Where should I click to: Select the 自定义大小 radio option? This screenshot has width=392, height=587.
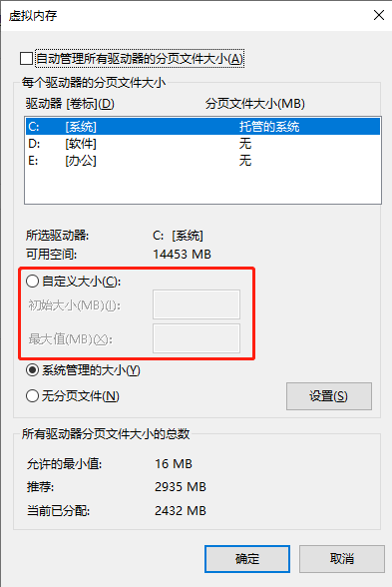pyautogui.click(x=33, y=281)
